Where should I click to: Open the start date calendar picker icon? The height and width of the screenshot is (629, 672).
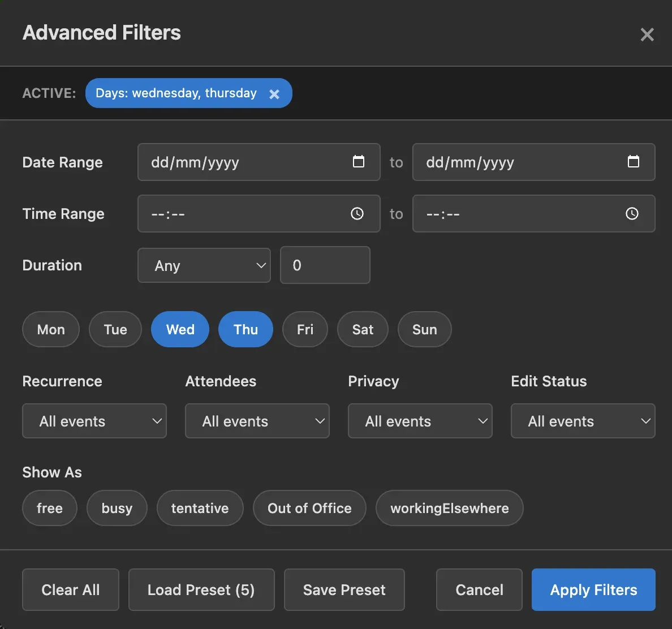coord(358,162)
